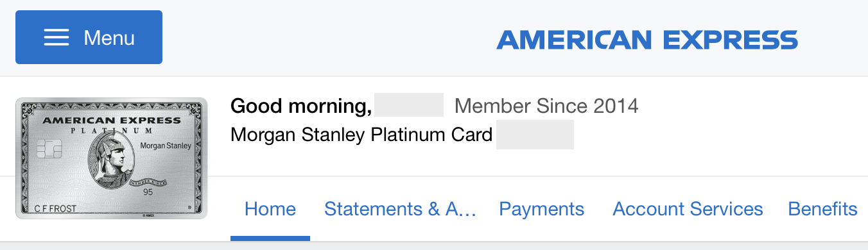The width and height of the screenshot is (868, 250).
Task: Go to Account Services tab
Action: pos(688,209)
